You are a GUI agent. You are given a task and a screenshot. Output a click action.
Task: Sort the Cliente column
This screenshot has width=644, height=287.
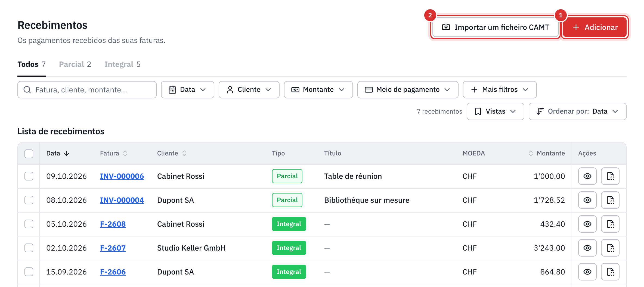[184, 153]
